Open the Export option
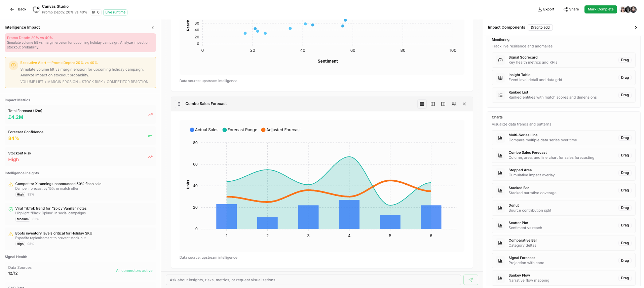The height and width of the screenshot is (288, 644). [546, 9]
